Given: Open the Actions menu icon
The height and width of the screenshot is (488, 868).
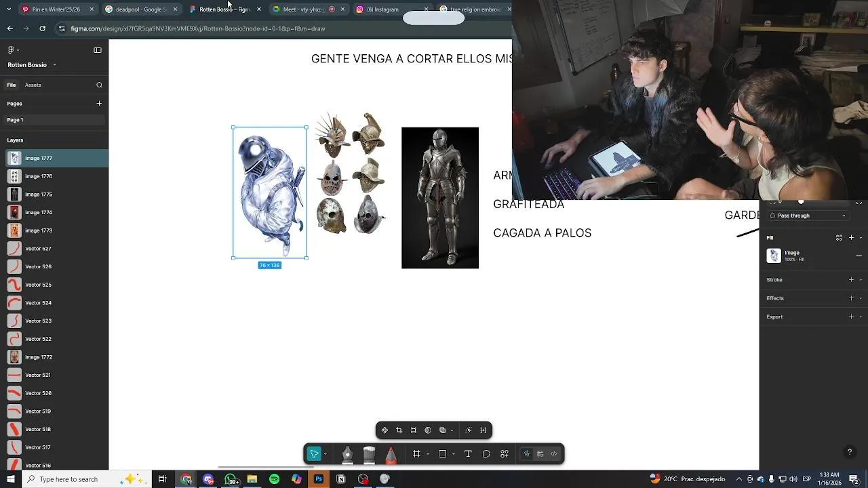Looking at the screenshot, I should click(505, 453).
